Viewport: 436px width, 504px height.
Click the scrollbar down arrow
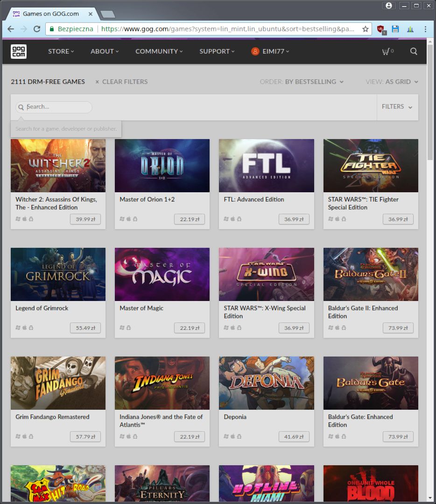(x=430, y=498)
